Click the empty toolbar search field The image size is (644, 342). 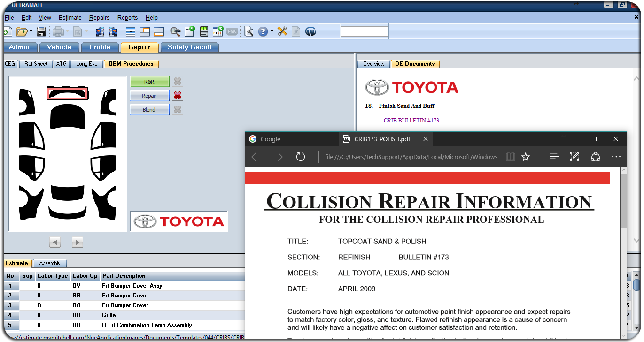coord(365,31)
